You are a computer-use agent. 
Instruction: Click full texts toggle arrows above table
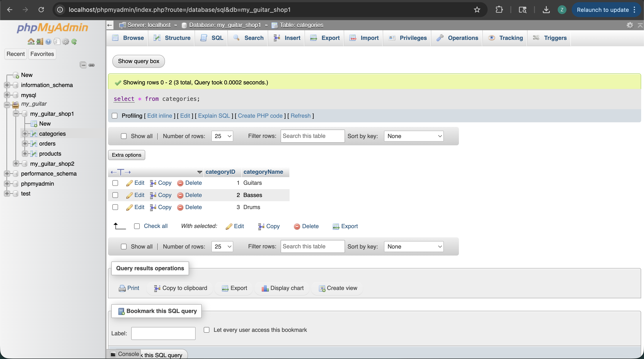click(x=121, y=172)
